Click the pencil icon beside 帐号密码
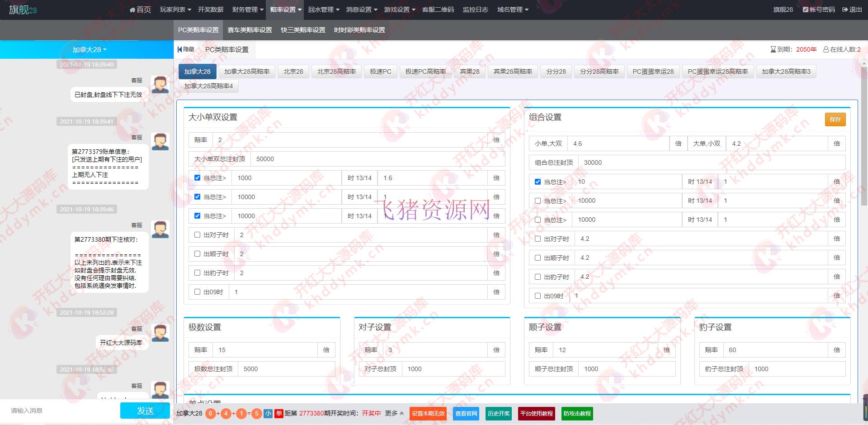 [x=806, y=9]
